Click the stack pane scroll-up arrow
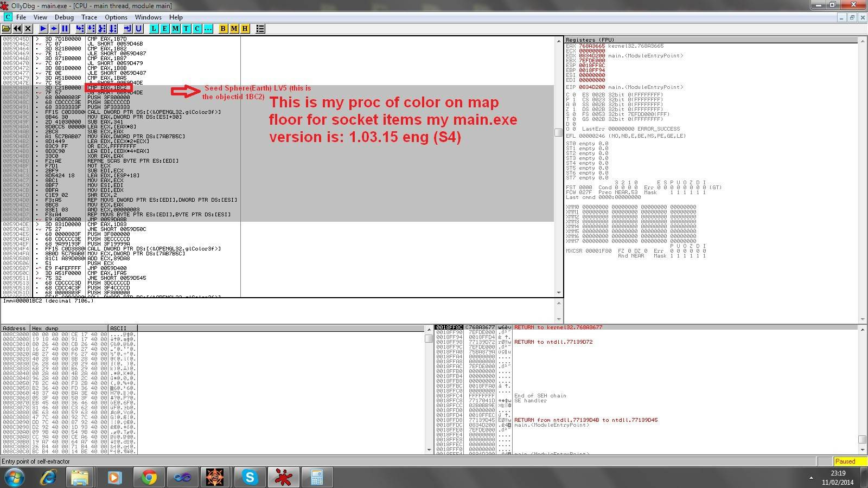 [x=861, y=329]
